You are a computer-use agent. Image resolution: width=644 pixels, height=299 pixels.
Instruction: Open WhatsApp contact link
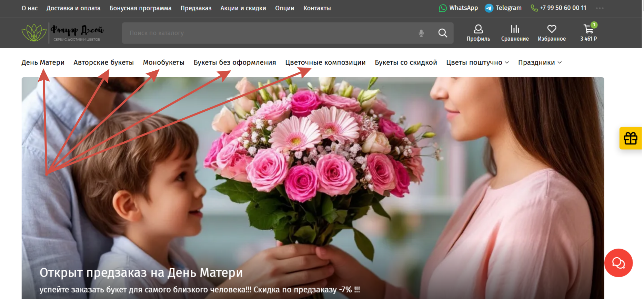pos(458,8)
